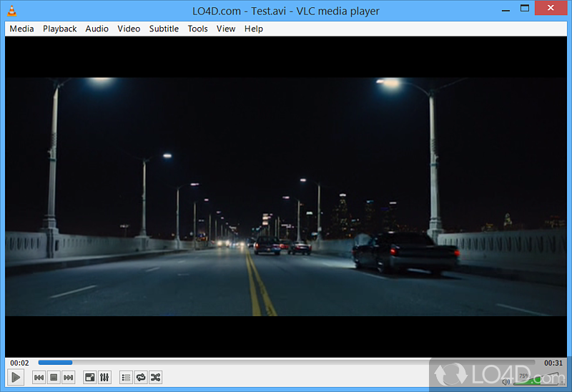Skip to next media track
This screenshot has width=572, height=392.
(68, 377)
